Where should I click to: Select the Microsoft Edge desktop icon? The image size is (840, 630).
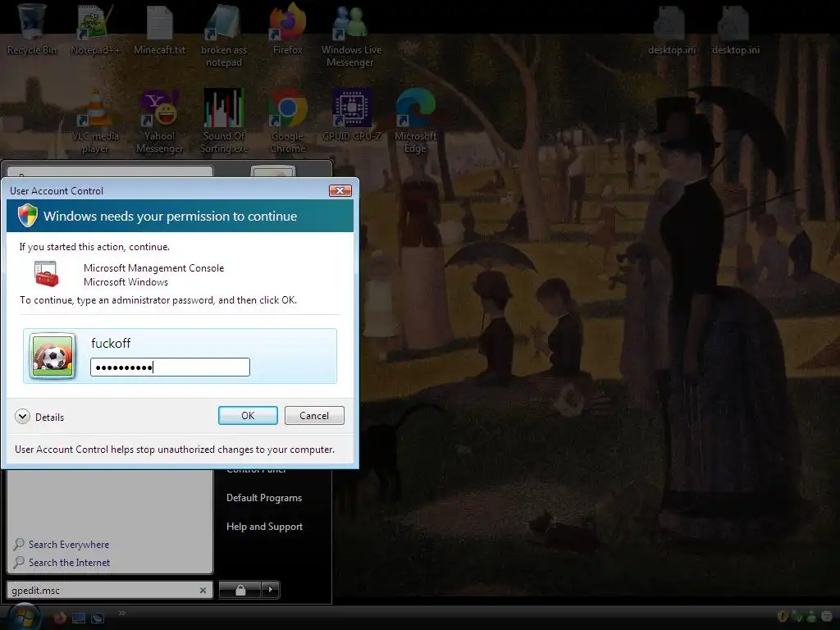tap(415, 121)
